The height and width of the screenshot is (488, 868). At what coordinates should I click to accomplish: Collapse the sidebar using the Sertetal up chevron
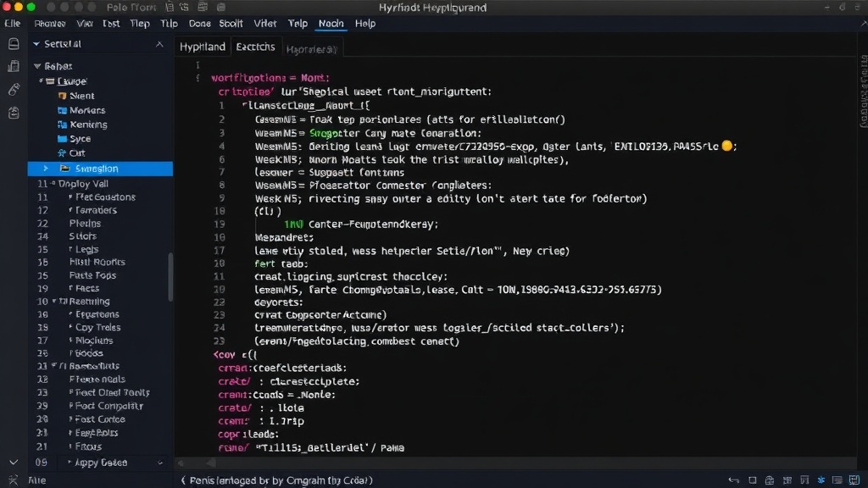[x=159, y=44]
